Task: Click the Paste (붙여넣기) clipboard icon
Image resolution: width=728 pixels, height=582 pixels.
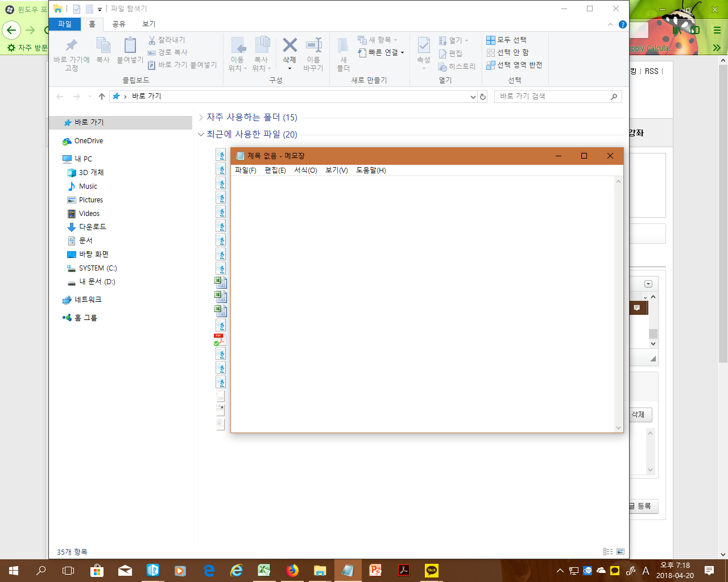Action: point(130,45)
